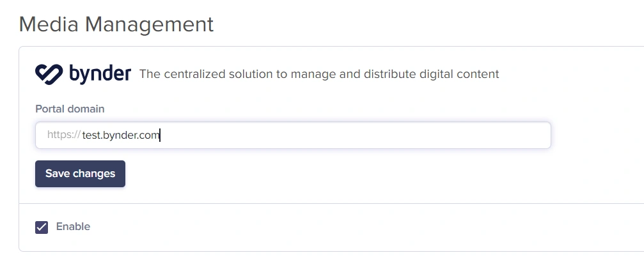
Task: Uncheck the Enable checkbox
Action: click(42, 227)
